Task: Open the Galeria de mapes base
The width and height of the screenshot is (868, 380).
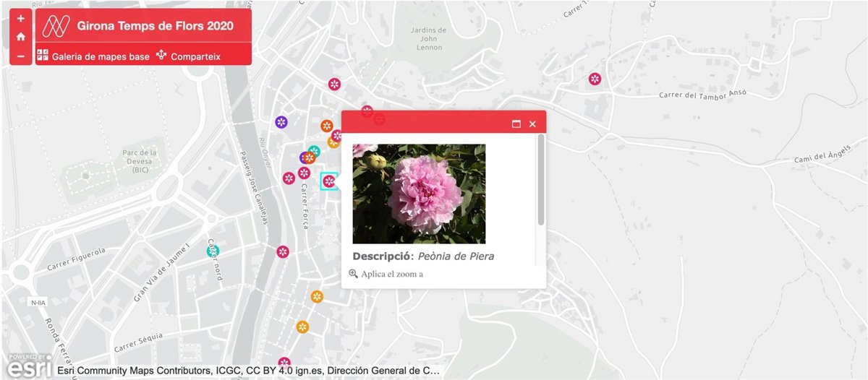Action: click(93, 56)
